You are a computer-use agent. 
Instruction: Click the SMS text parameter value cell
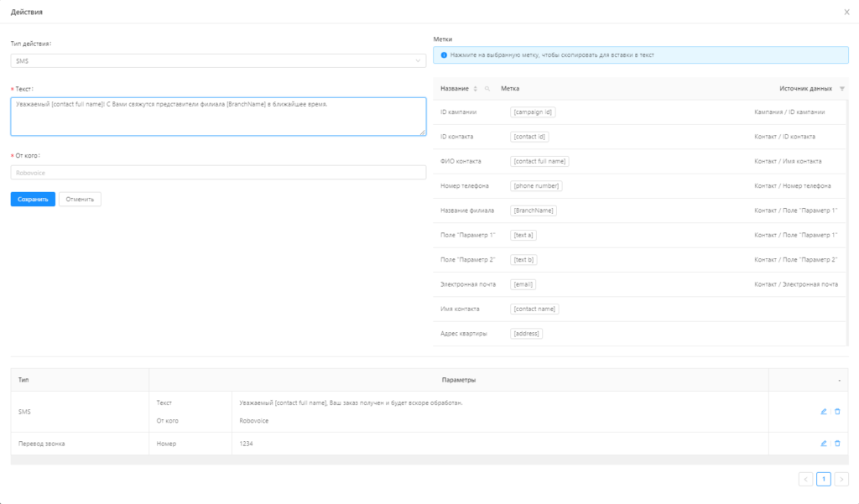(x=351, y=403)
